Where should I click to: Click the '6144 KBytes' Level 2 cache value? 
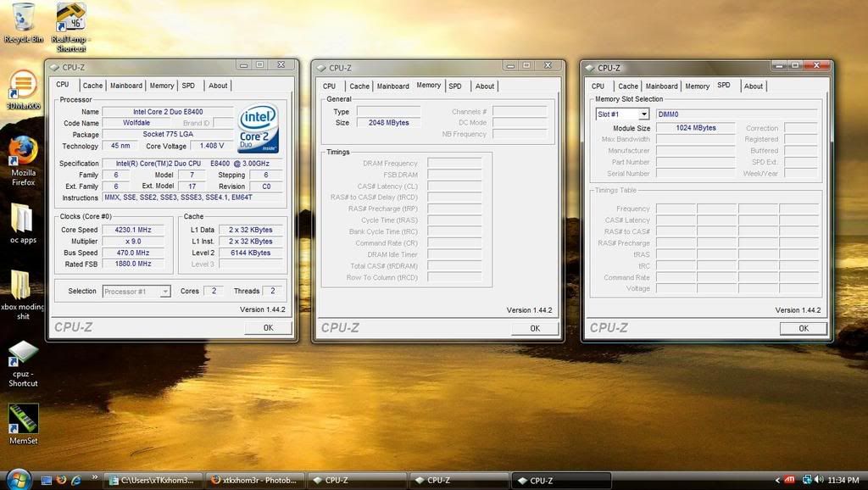coord(251,253)
